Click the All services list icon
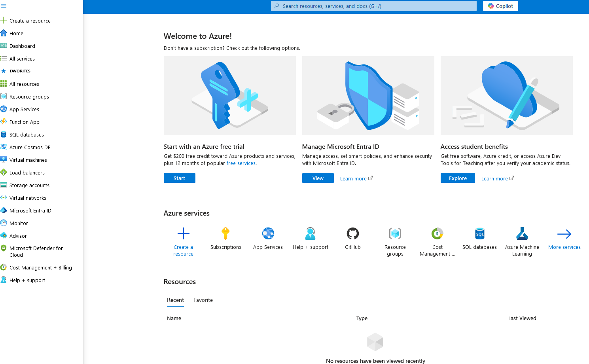The height and width of the screenshot is (364, 589). coord(4,58)
